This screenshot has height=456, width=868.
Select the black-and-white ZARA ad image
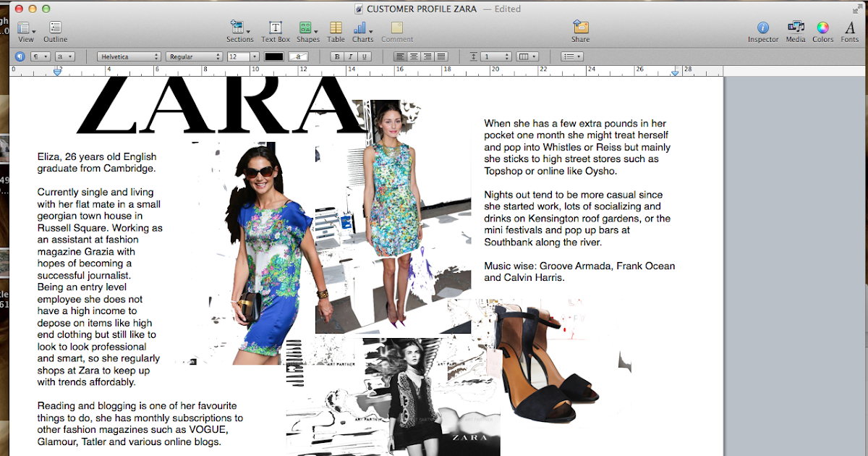(393, 396)
